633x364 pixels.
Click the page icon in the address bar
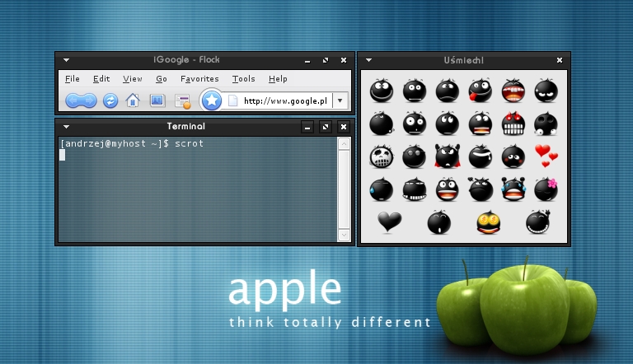coord(233,100)
